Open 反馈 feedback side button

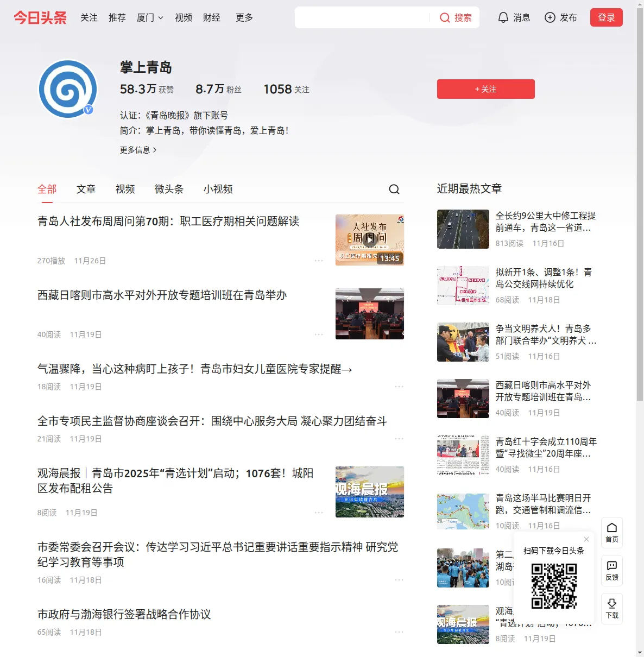[x=612, y=571]
